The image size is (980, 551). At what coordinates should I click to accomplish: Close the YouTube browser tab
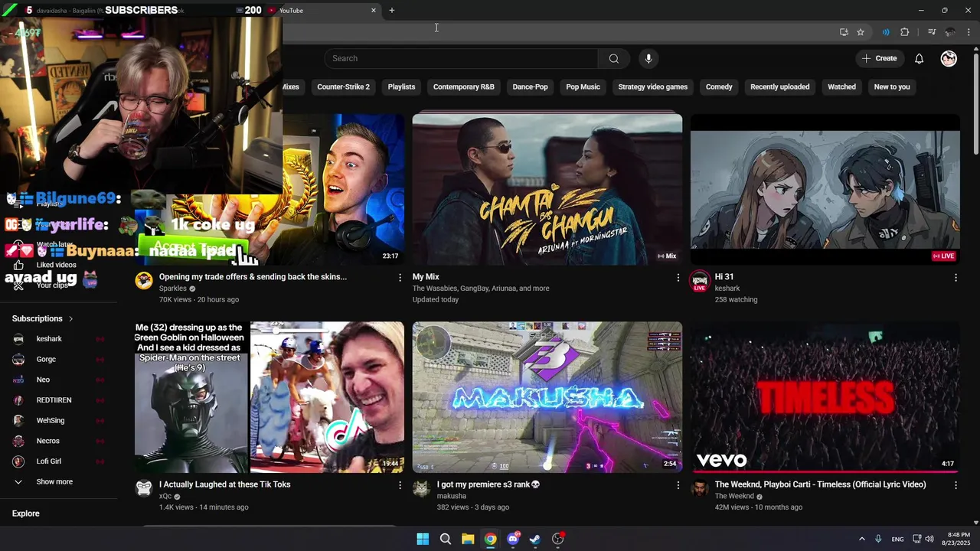pyautogui.click(x=374, y=10)
